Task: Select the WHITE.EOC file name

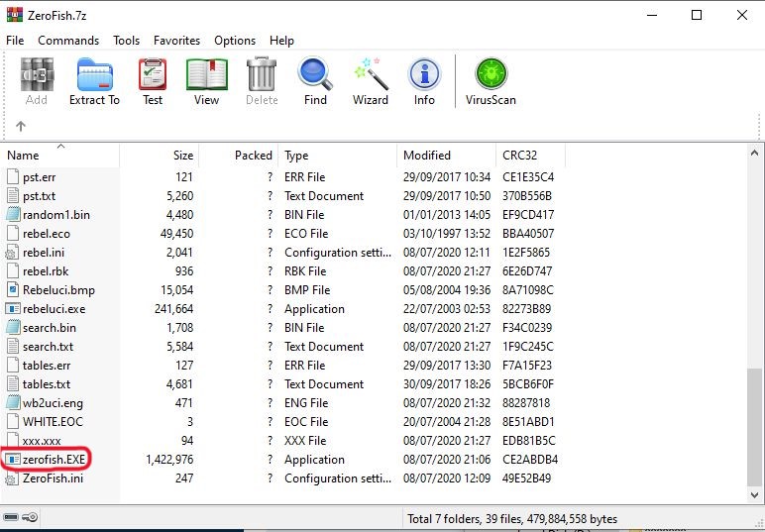Action: pos(53,422)
